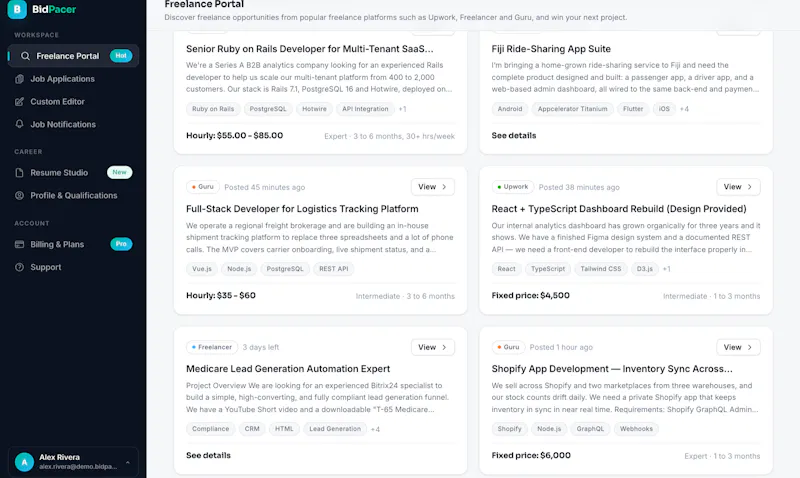Select the API Integration skill tag
Viewport: 800px width, 478px height.
[x=365, y=109]
